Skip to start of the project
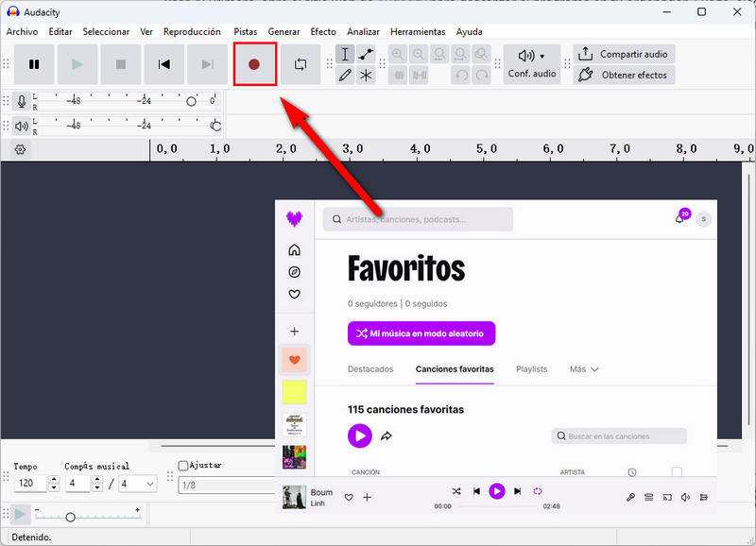This screenshot has height=546, width=756. [x=164, y=64]
